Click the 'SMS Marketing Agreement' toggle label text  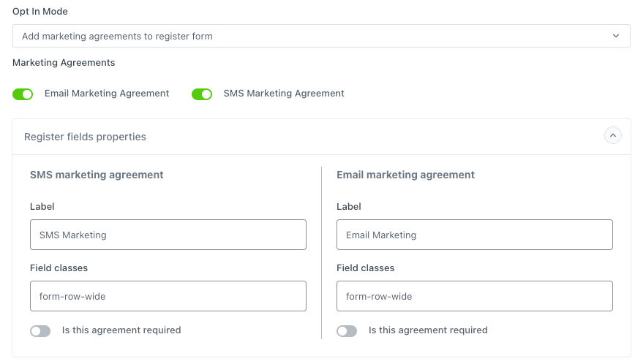[284, 94]
